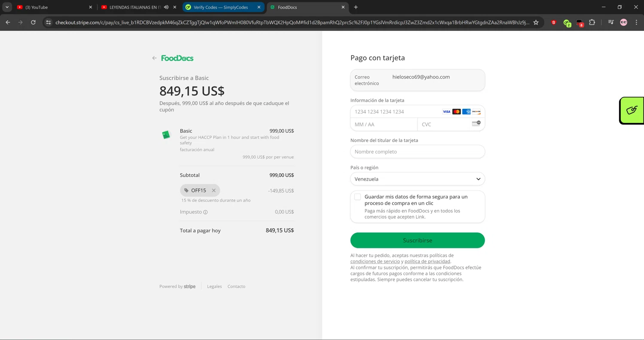Click the 999,00 US$ por per venue text
This screenshot has width=644, height=340.
(268, 157)
